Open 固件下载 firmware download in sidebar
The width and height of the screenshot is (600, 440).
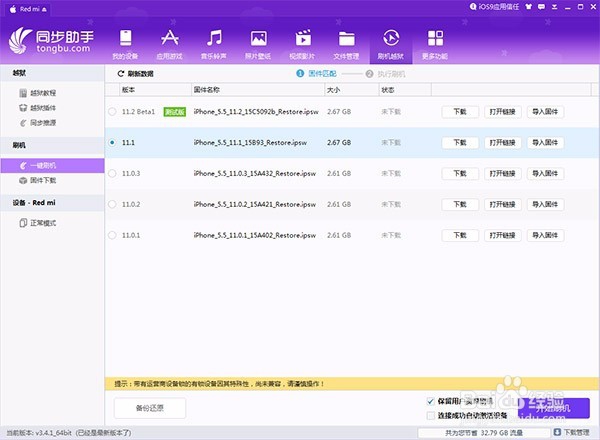point(38,180)
